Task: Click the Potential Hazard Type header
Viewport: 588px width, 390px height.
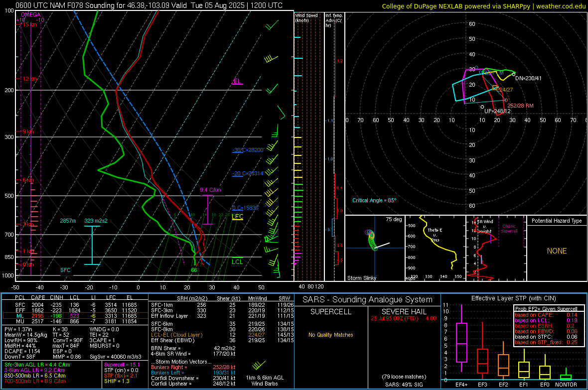Action: click(x=557, y=221)
